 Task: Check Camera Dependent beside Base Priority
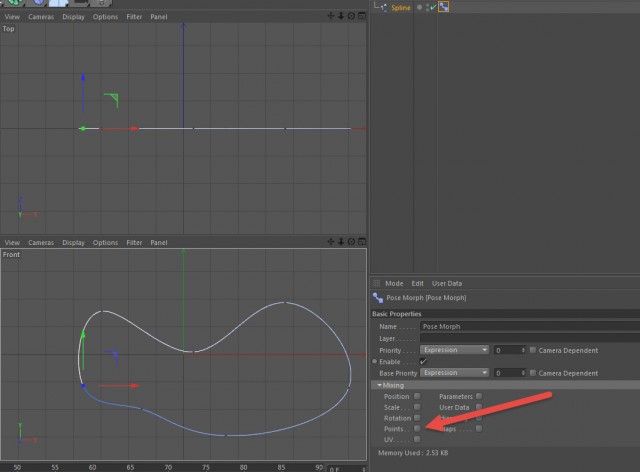tap(533, 373)
